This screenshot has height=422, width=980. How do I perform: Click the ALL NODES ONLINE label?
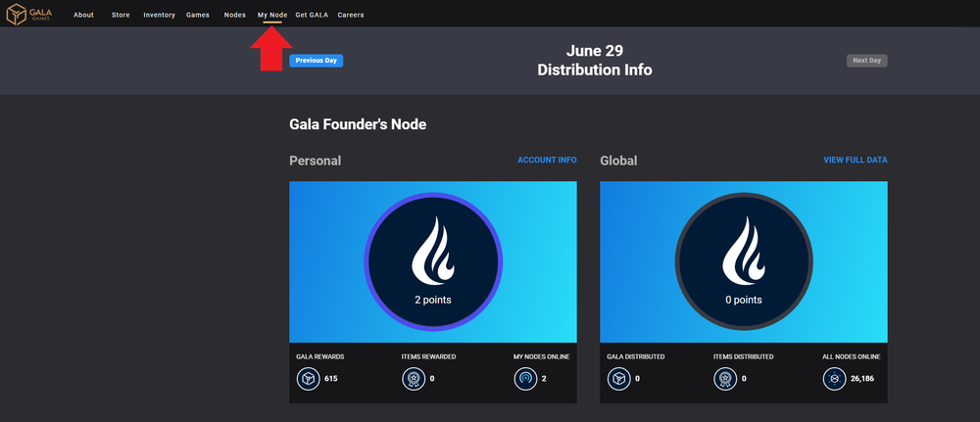click(x=852, y=357)
